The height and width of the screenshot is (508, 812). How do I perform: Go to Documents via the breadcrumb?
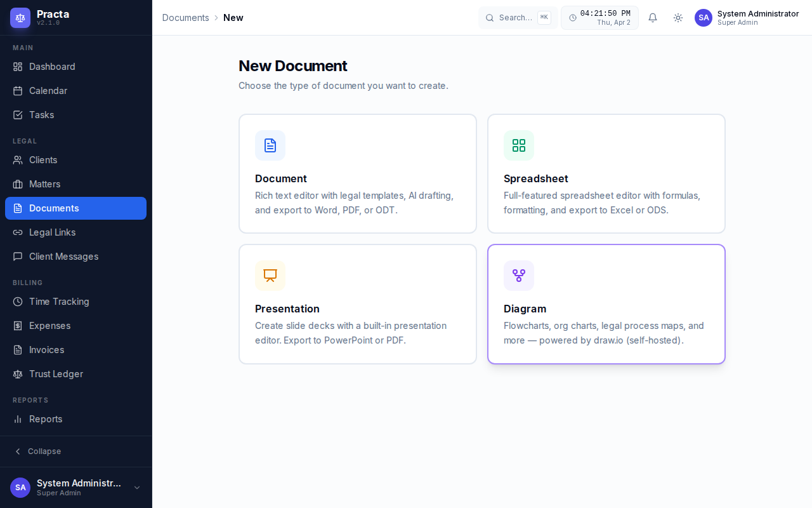[185, 18]
